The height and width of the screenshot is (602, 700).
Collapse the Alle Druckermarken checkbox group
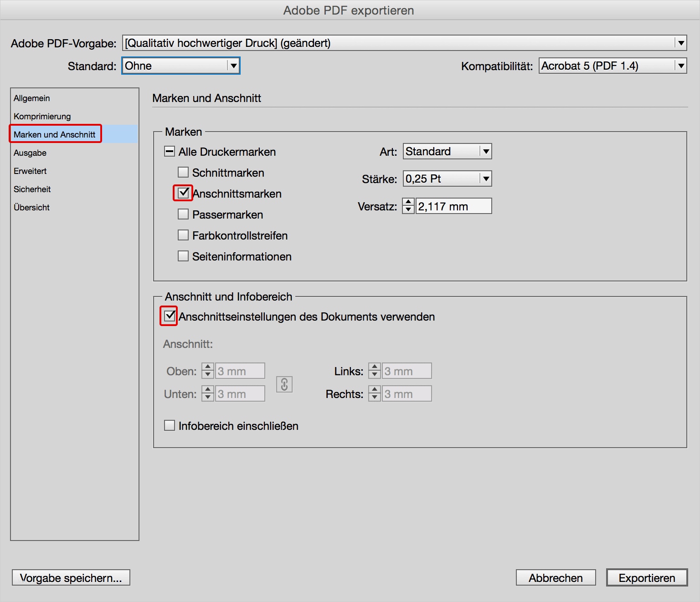pos(169,151)
